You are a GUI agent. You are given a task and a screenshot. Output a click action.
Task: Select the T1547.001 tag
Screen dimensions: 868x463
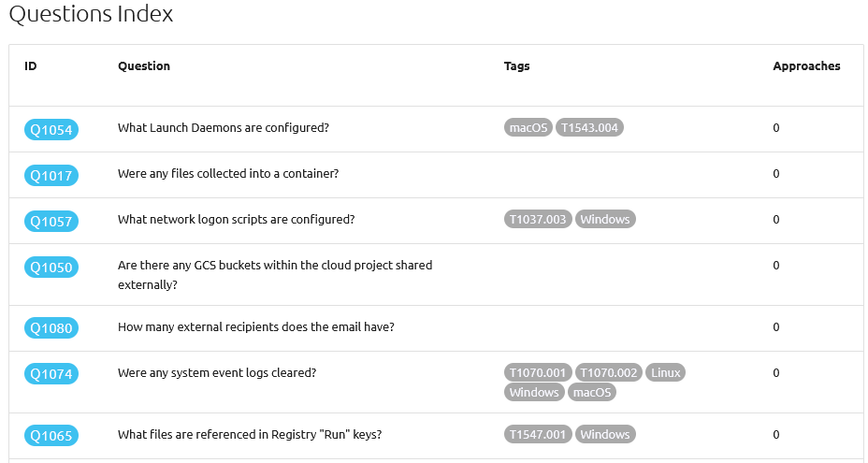pyautogui.click(x=538, y=434)
